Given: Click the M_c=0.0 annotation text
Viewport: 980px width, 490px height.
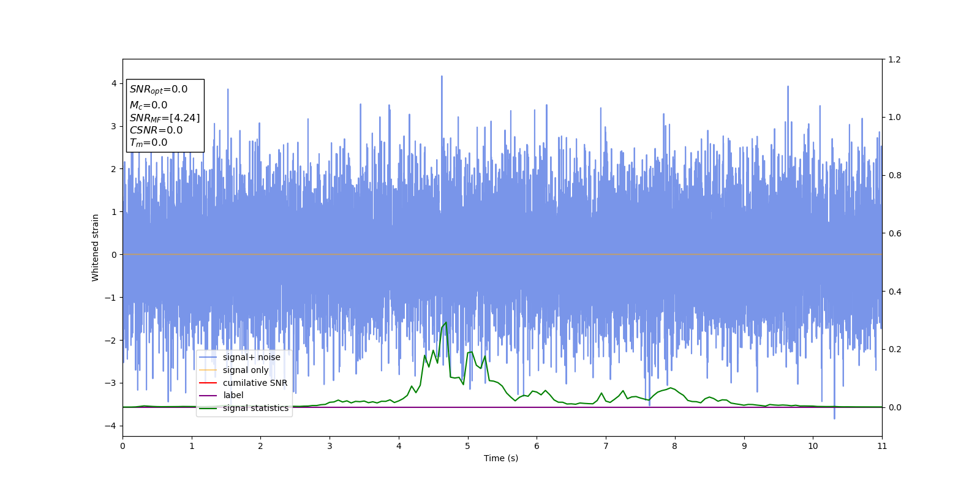Looking at the screenshot, I should pos(148,105).
